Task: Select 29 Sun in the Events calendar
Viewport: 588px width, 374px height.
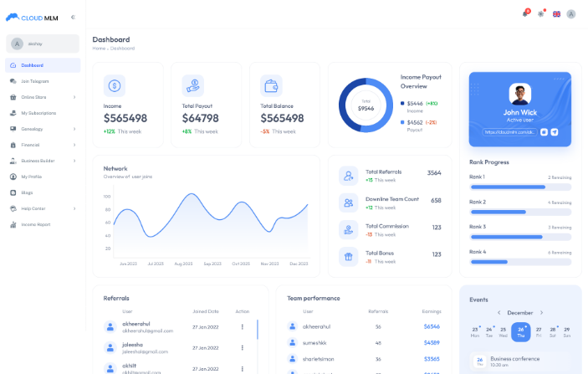Action: (566, 332)
